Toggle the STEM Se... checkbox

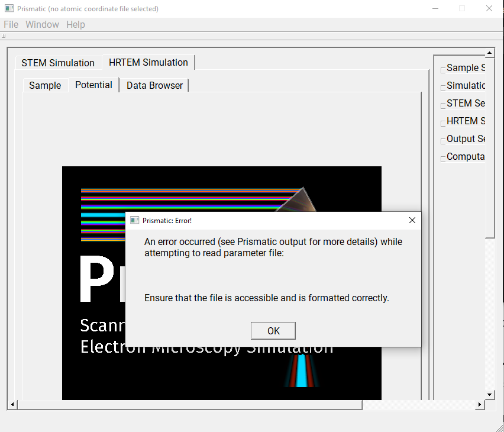point(443,105)
